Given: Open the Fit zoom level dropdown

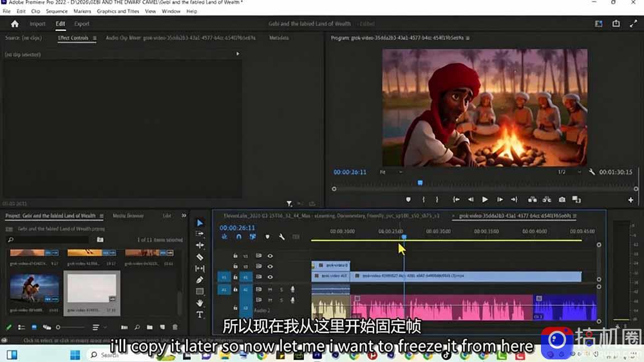Looking at the screenshot, I should pos(391,172).
